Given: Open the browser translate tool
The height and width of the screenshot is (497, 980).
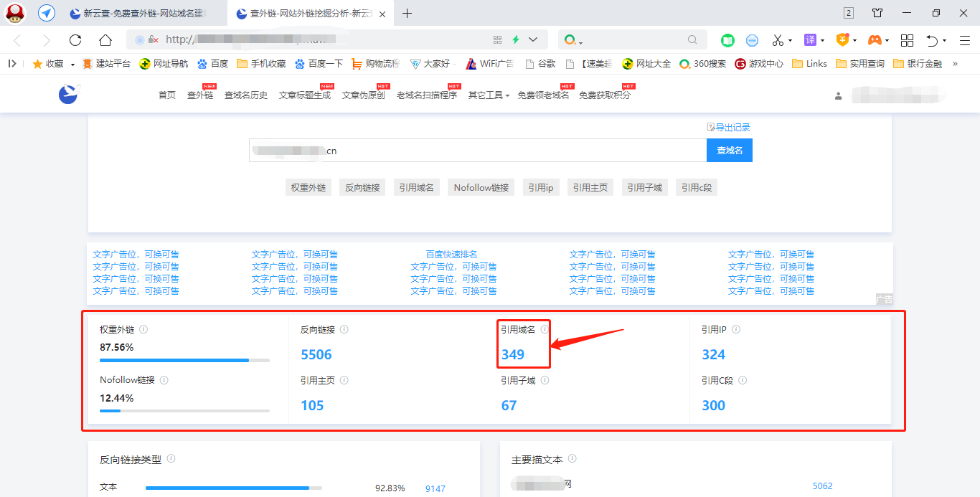Looking at the screenshot, I should click(x=810, y=39).
